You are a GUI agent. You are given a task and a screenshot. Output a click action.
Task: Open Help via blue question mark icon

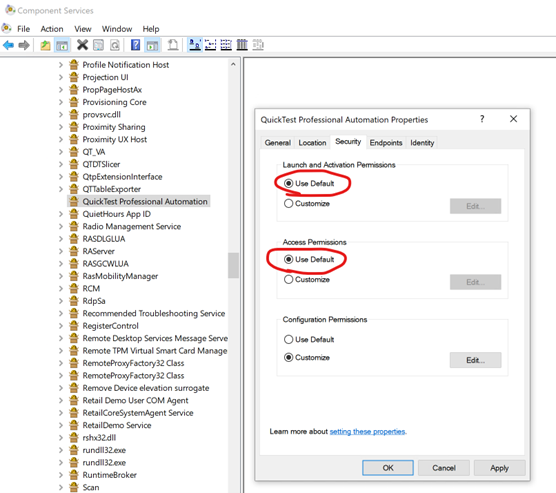135,45
